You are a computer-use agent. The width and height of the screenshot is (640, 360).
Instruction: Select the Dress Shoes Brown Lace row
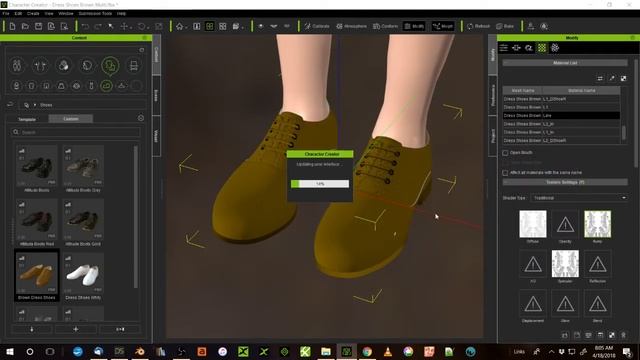click(561, 116)
